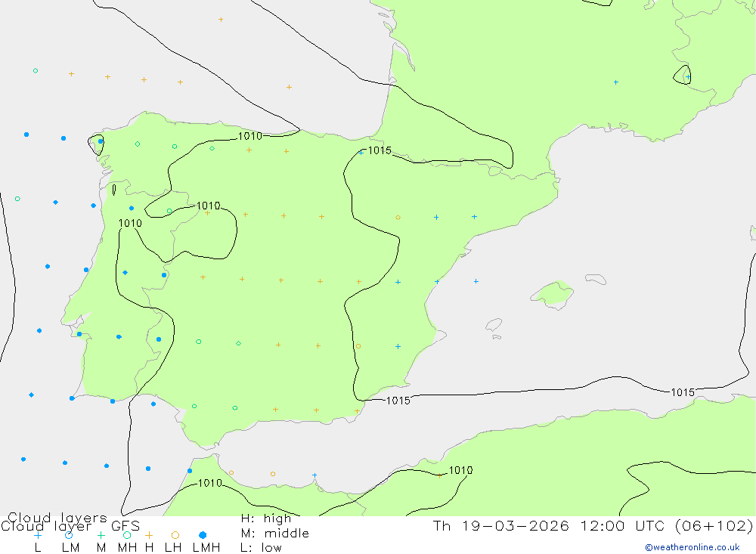Screen dimensions: 756x554
Task: Open the weatheronline.co.uk copyright link
Action: coord(692,547)
